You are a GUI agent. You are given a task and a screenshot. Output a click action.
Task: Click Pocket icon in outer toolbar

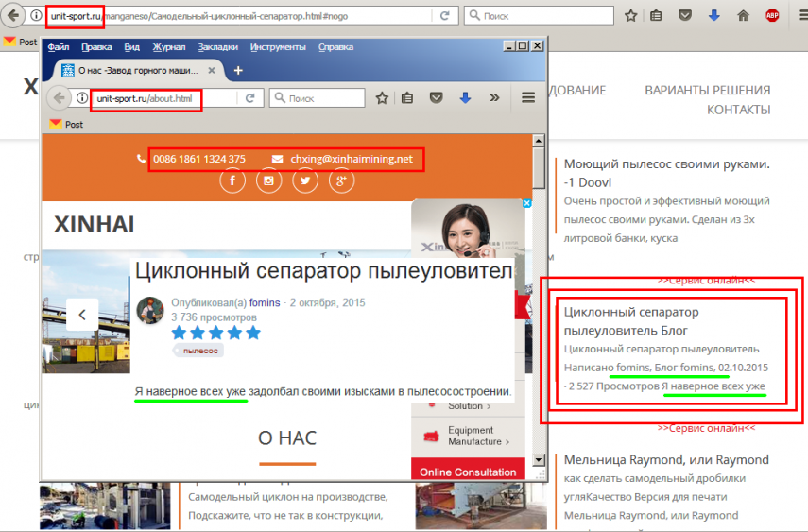[x=685, y=15]
